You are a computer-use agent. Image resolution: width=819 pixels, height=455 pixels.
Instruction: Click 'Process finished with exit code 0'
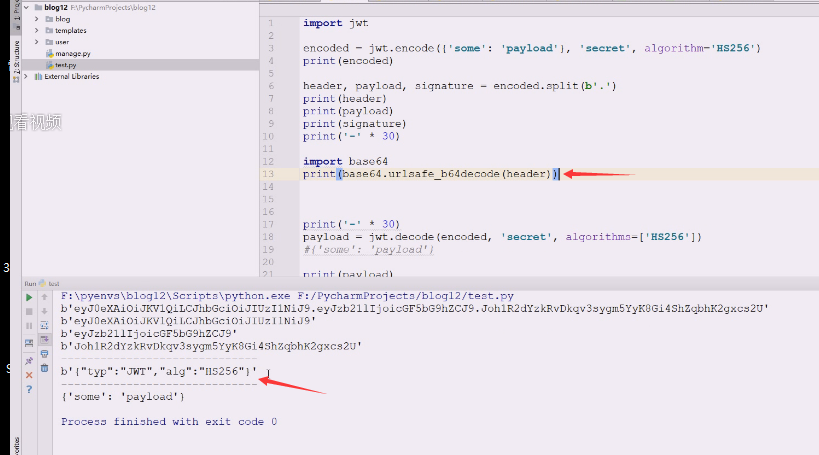coord(169,422)
